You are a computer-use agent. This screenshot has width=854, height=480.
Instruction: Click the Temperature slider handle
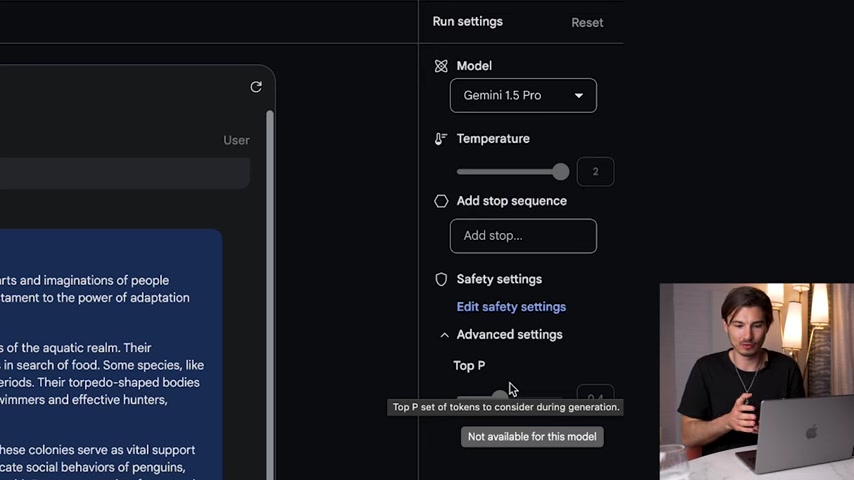coord(560,172)
